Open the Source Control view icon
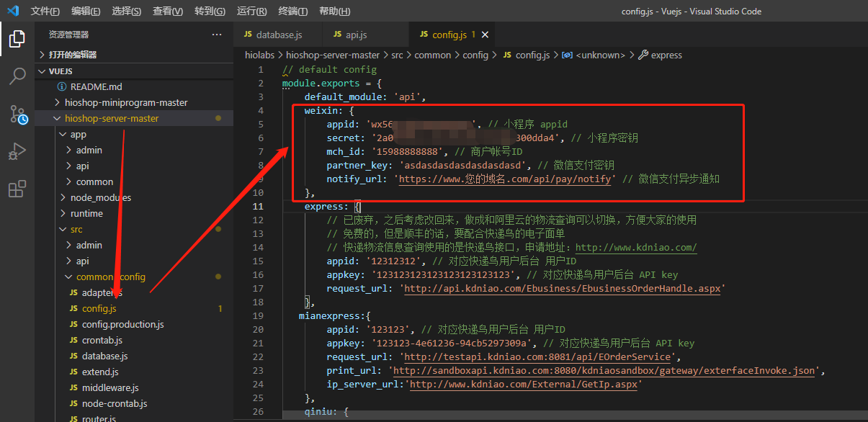 click(x=17, y=114)
